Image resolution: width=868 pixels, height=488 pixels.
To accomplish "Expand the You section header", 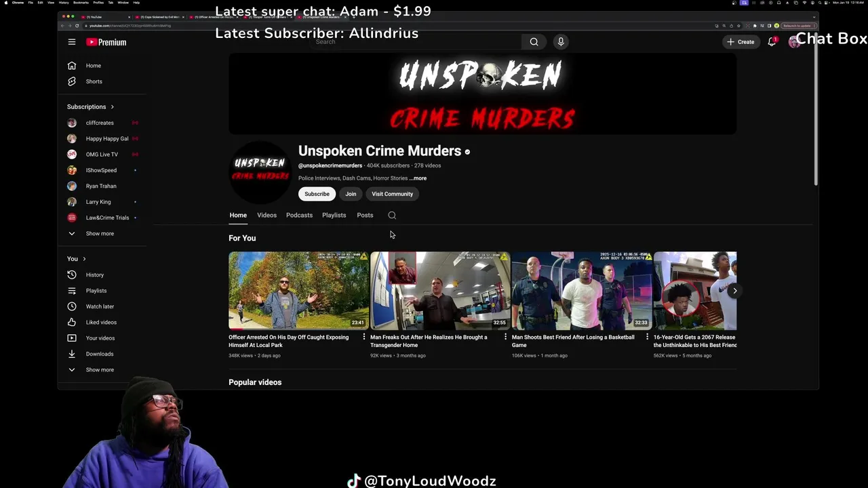I will click(x=76, y=259).
